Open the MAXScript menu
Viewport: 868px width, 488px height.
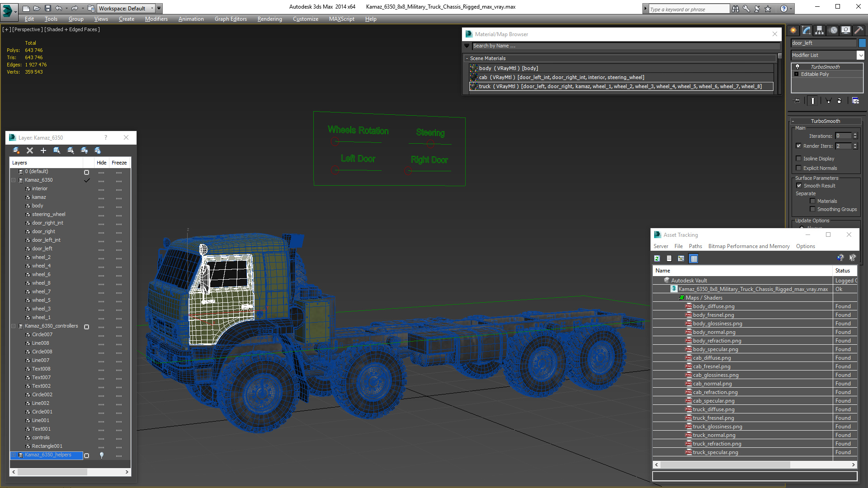(341, 19)
